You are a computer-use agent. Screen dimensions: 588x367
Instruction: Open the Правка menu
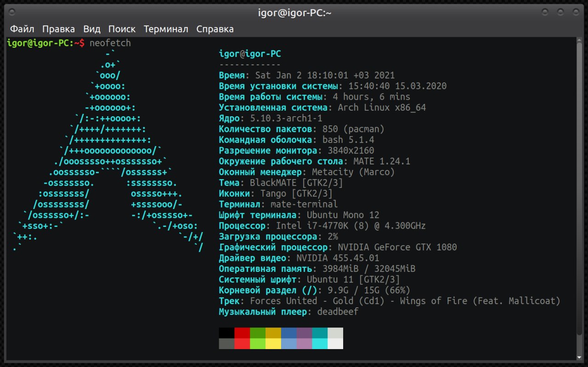(59, 29)
